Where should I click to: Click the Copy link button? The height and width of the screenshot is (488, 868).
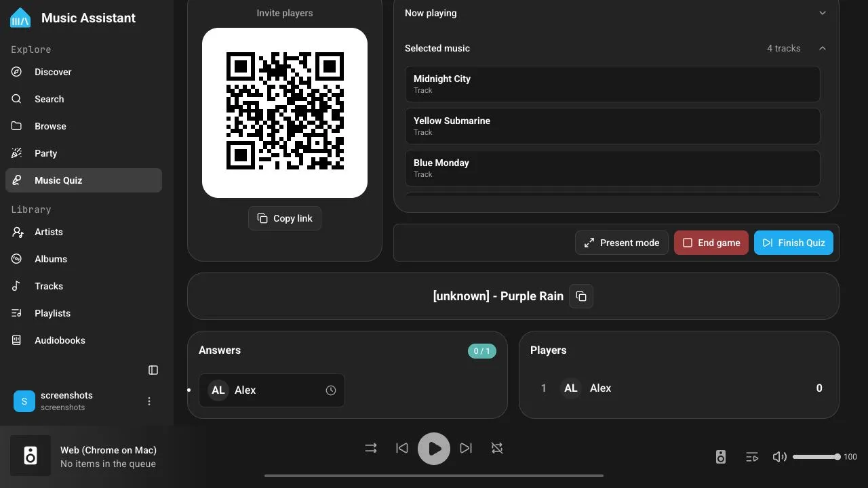pyautogui.click(x=285, y=218)
